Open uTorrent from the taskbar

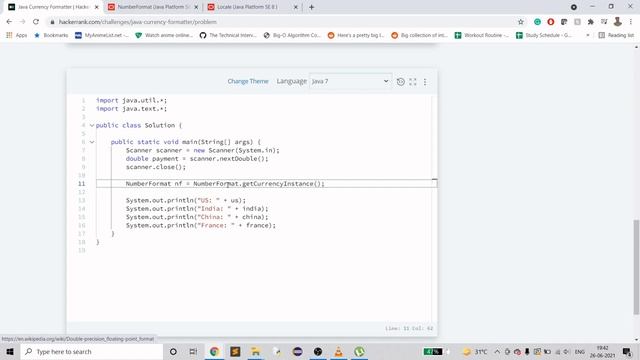[x=360, y=351]
